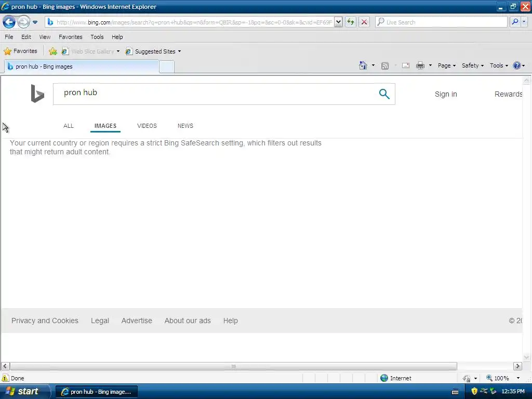532x399 pixels.
Task: Open the Favorites menu in menu bar
Action: coord(71,37)
